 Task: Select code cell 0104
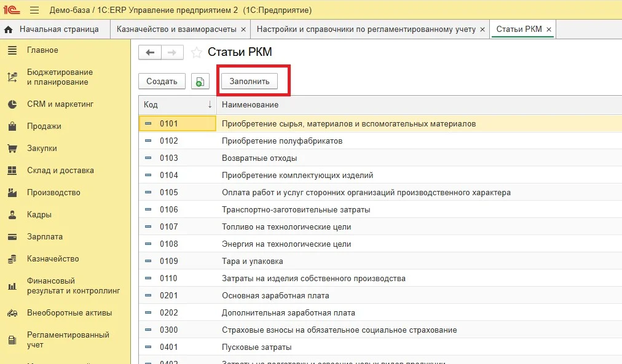point(177,175)
